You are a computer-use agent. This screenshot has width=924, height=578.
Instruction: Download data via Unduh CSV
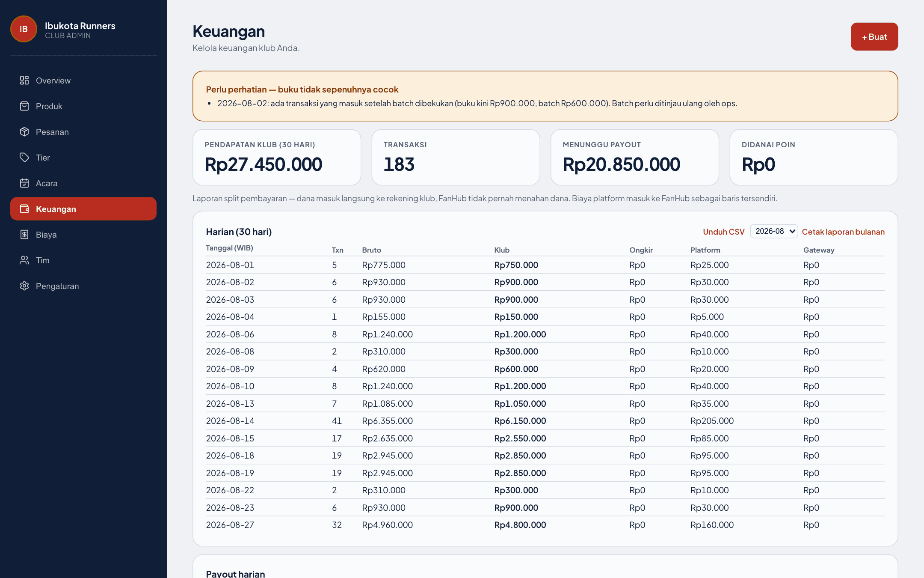click(x=723, y=232)
